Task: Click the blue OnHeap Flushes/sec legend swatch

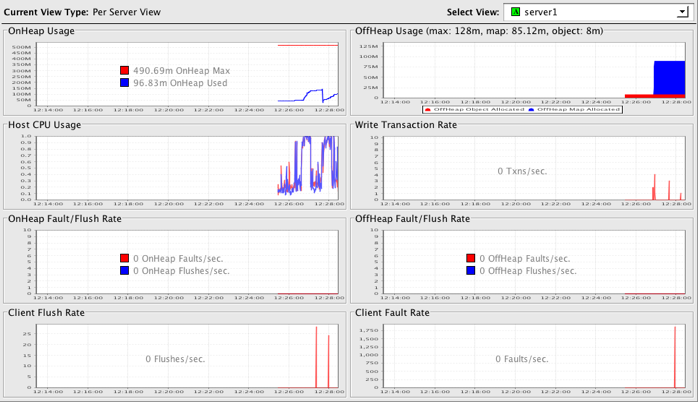Action: (x=125, y=271)
